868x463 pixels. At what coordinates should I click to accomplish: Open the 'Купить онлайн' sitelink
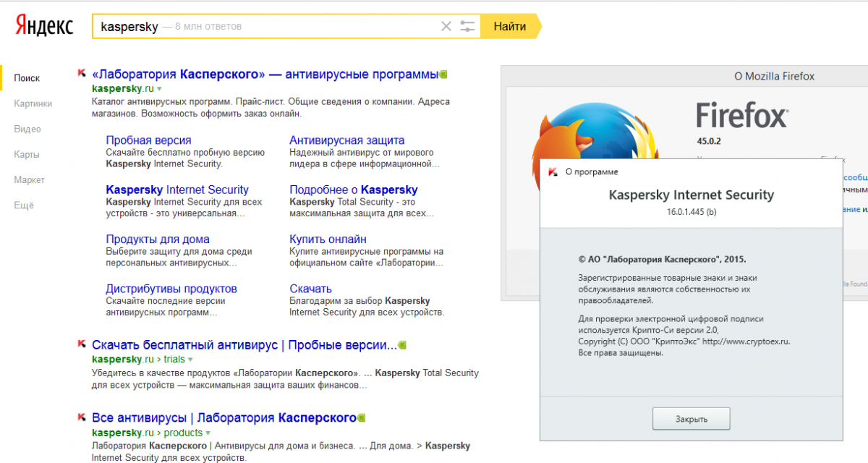pyautogui.click(x=328, y=239)
